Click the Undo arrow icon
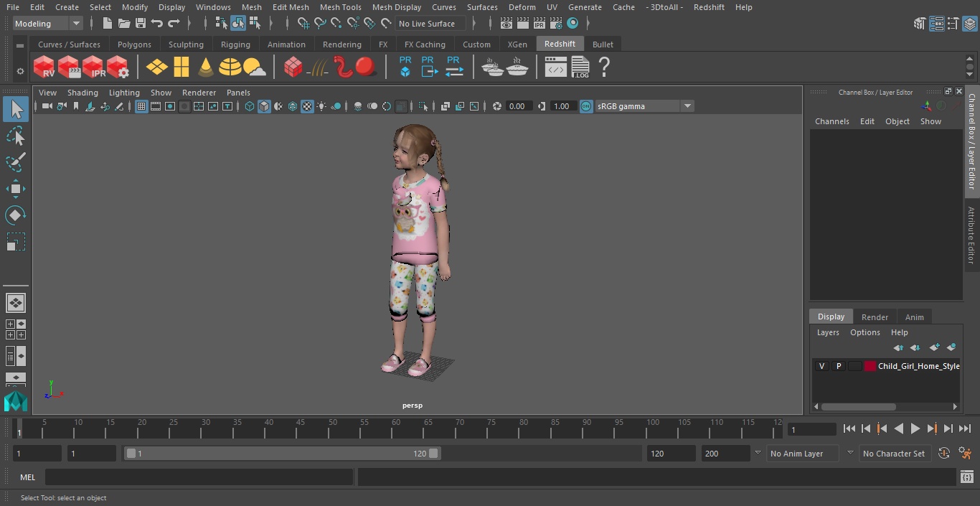Viewport: 980px width, 506px height. pos(157,24)
